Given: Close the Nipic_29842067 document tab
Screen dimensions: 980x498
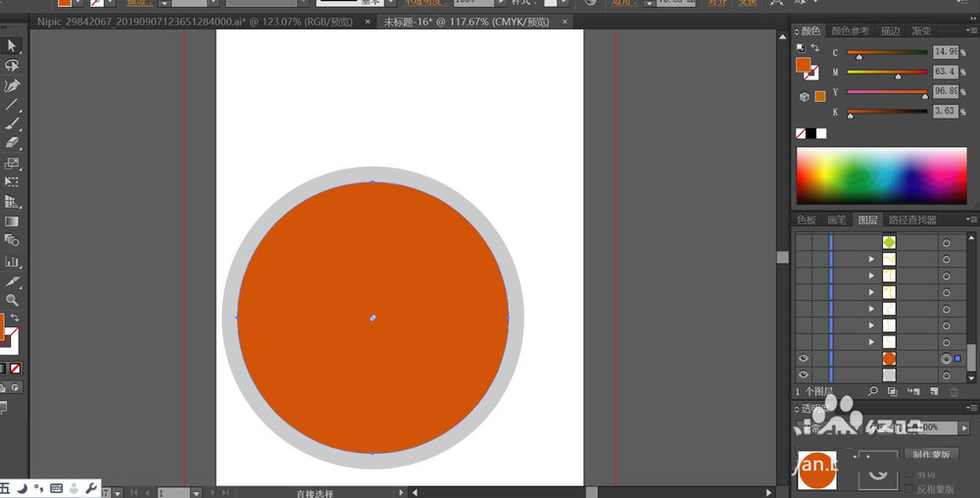Looking at the screenshot, I should [367, 22].
